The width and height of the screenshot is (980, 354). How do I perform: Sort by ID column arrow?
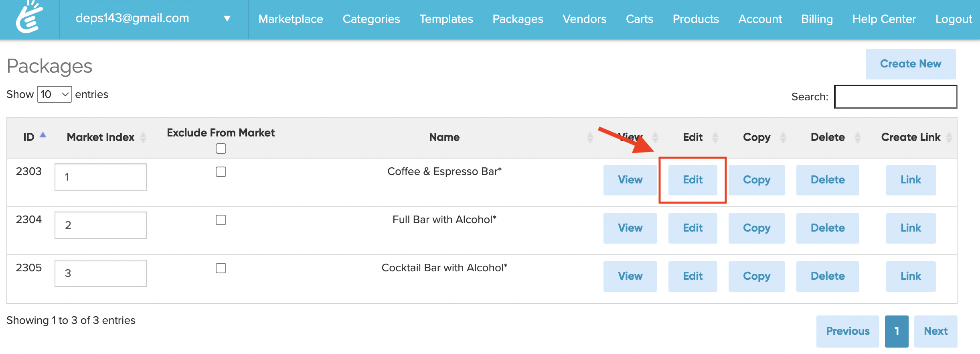tap(43, 136)
